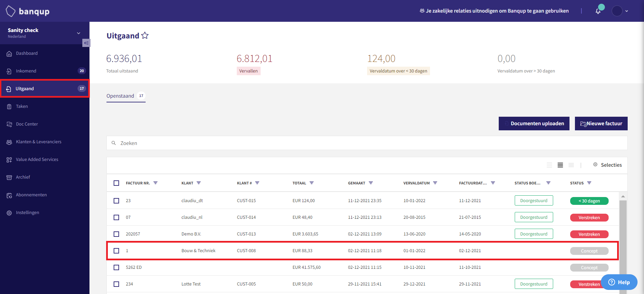
Task: Click the Vervallen amount label
Action: pyautogui.click(x=248, y=71)
